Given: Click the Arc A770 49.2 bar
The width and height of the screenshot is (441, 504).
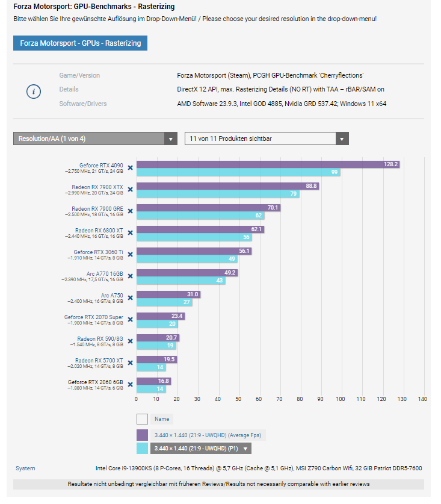Looking at the screenshot, I should click(187, 273).
